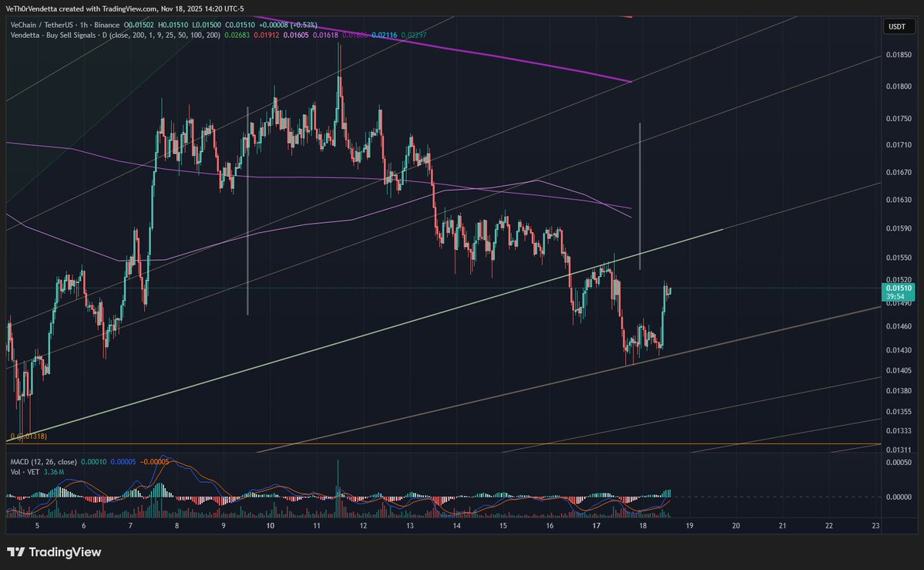Viewport: 924px width, 570px height.
Task: Click the orange signal value −0.00005
Action: coord(154,462)
